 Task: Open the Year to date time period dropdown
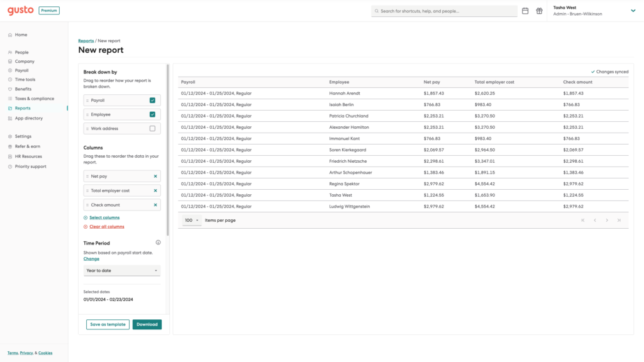coord(121,269)
